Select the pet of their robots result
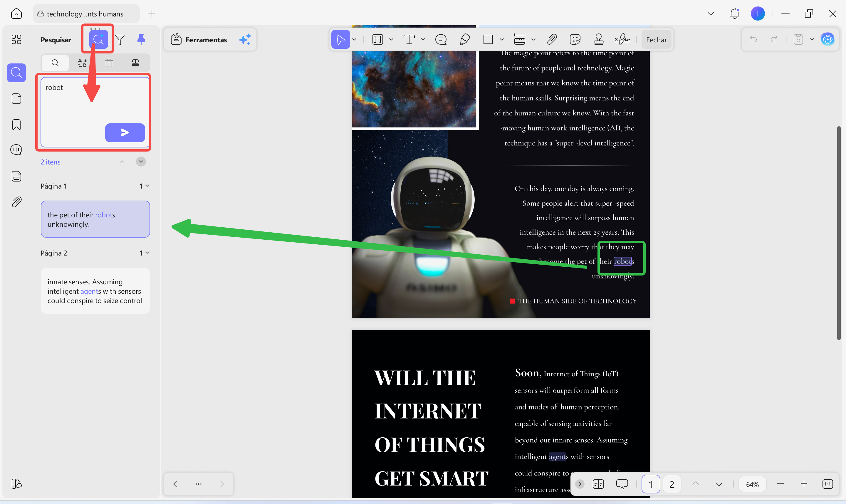The width and height of the screenshot is (846, 504). 95,219
